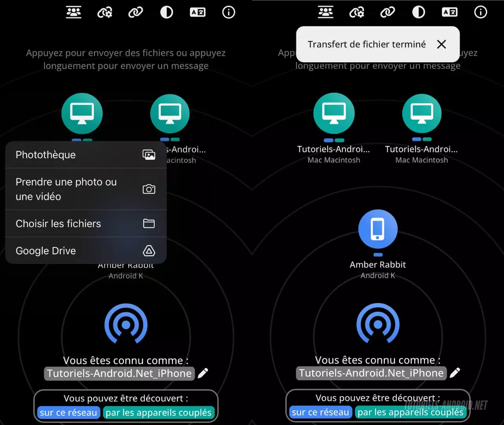Click the Tutoriels-Android.Net_iPhone name field, right screen
Screen dimensions: 504x425
(371, 373)
